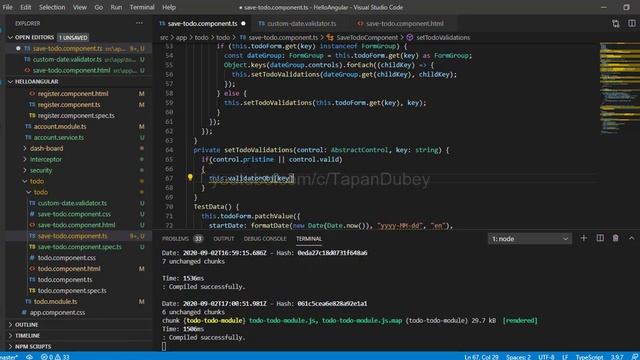Click the open changes compare icon
This screenshot has height=360, width=640.
click(616, 24)
